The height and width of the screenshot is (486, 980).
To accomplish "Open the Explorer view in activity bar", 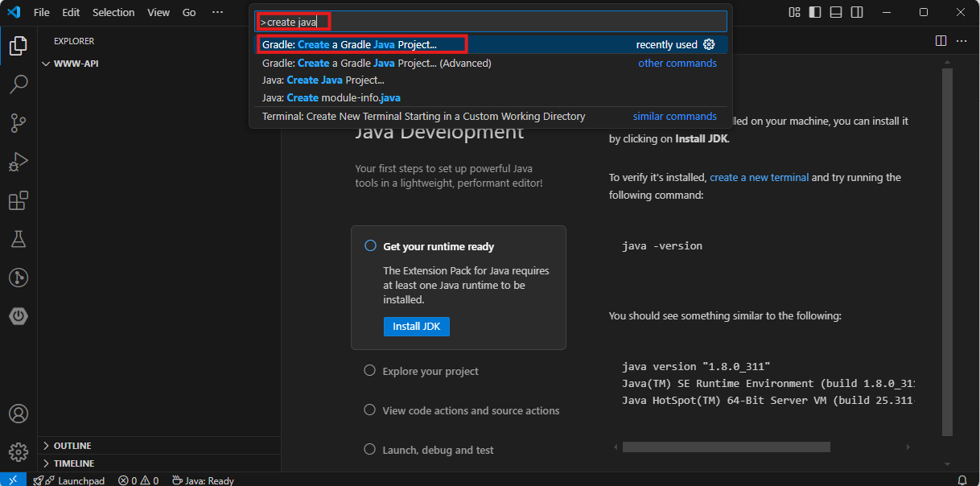I will [18, 46].
